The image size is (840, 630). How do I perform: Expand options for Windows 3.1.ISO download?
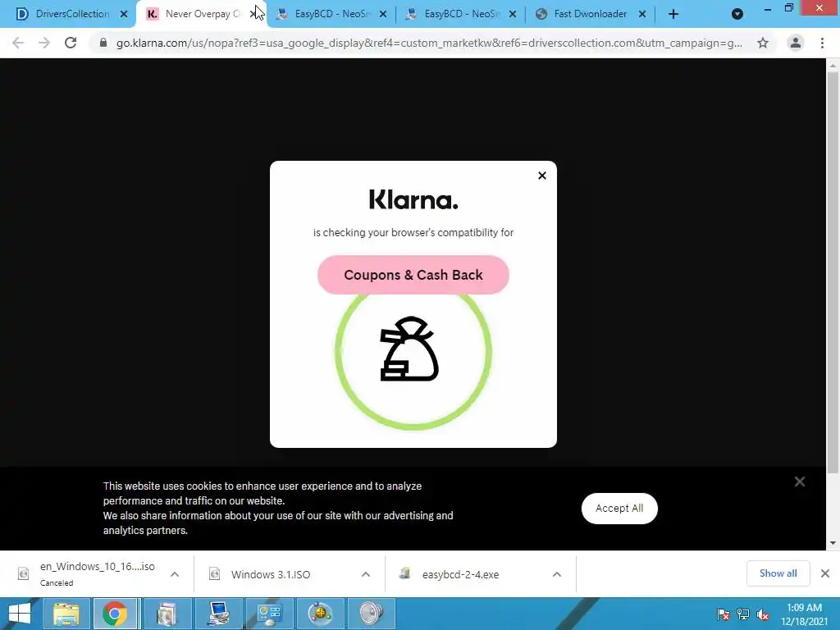(x=366, y=574)
